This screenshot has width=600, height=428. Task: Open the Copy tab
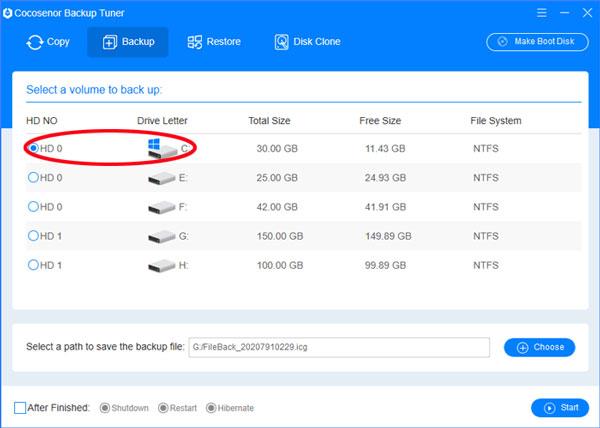[48, 42]
